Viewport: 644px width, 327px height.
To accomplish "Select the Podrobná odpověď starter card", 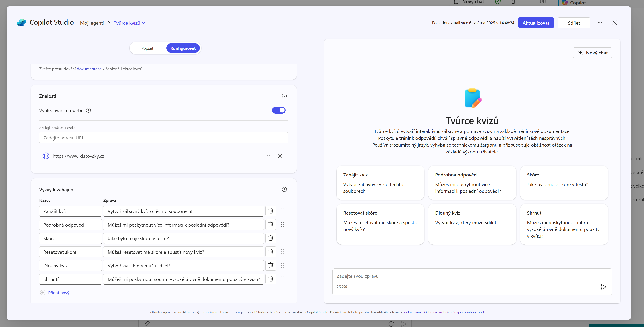I will pos(472,183).
